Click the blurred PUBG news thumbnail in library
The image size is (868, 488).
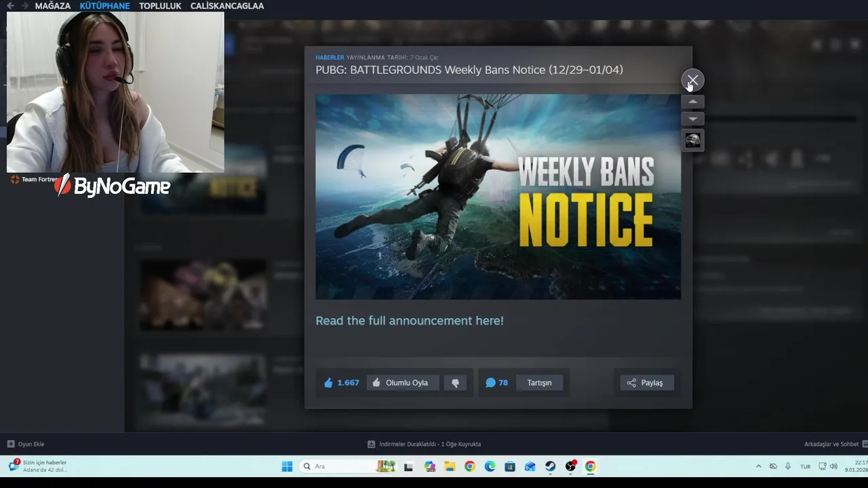coord(203,180)
